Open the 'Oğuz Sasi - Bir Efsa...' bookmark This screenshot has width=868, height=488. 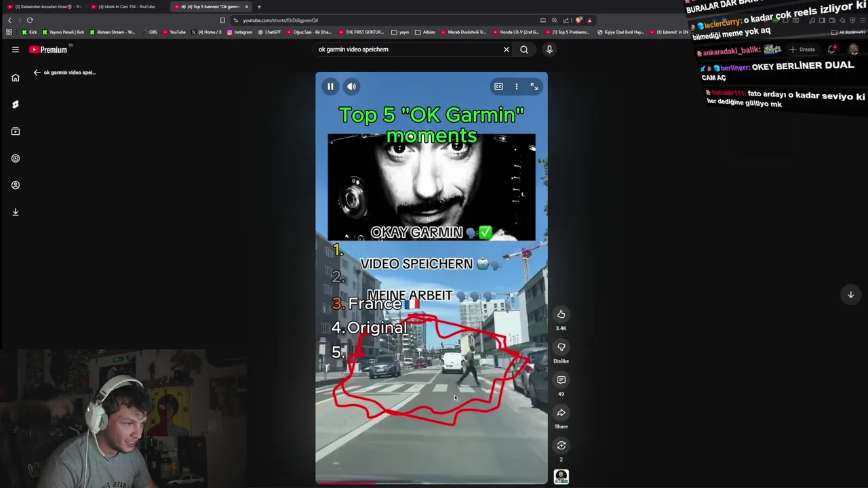point(309,32)
